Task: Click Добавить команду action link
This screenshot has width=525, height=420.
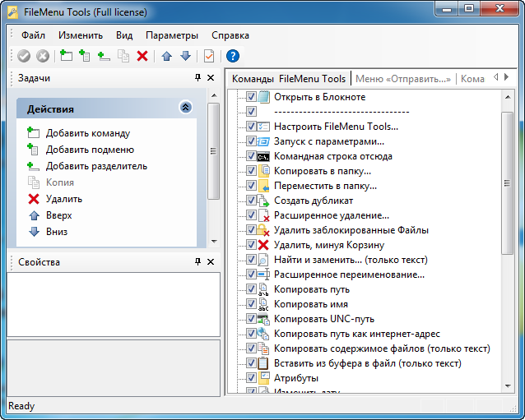Action: coord(88,133)
